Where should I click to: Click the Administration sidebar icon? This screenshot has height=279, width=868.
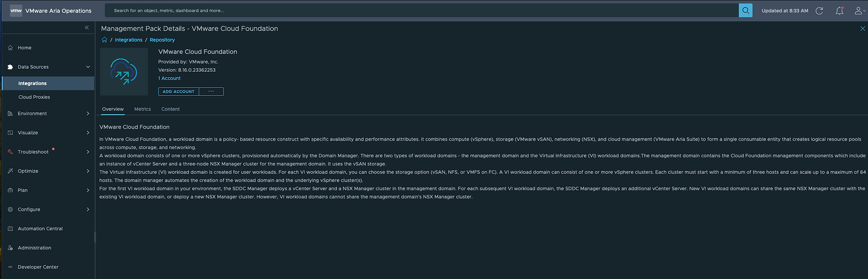10,248
